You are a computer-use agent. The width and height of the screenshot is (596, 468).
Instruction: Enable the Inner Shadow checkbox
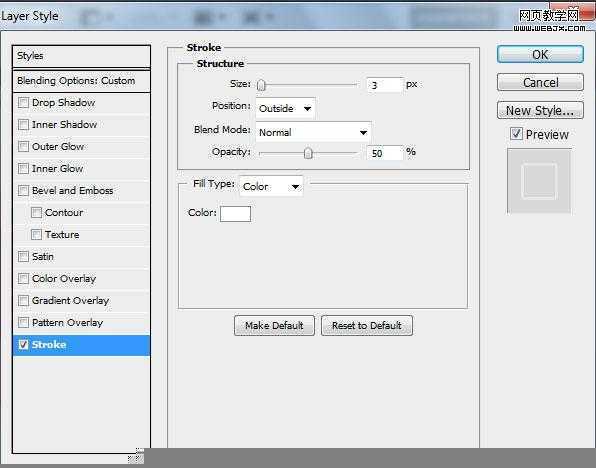(24, 125)
